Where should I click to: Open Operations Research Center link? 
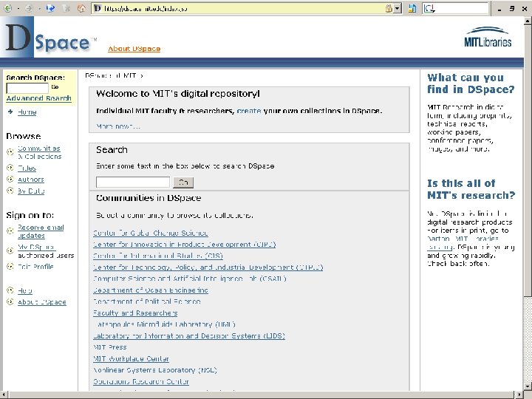(x=141, y=381)
